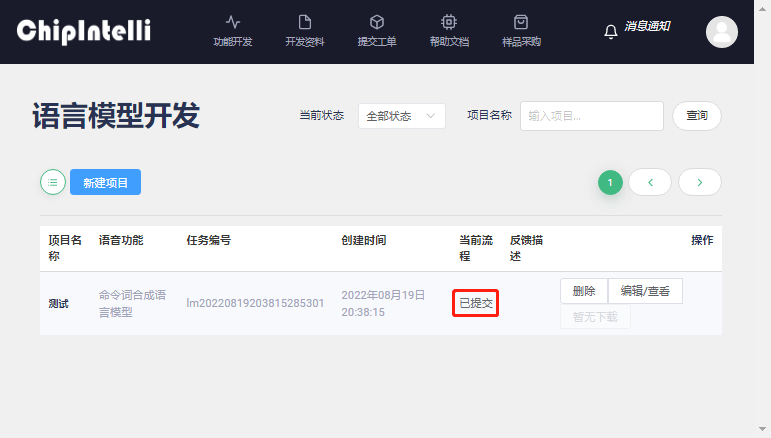
Task: Click the 查询 search button
Action: click(x=696, y=116)
